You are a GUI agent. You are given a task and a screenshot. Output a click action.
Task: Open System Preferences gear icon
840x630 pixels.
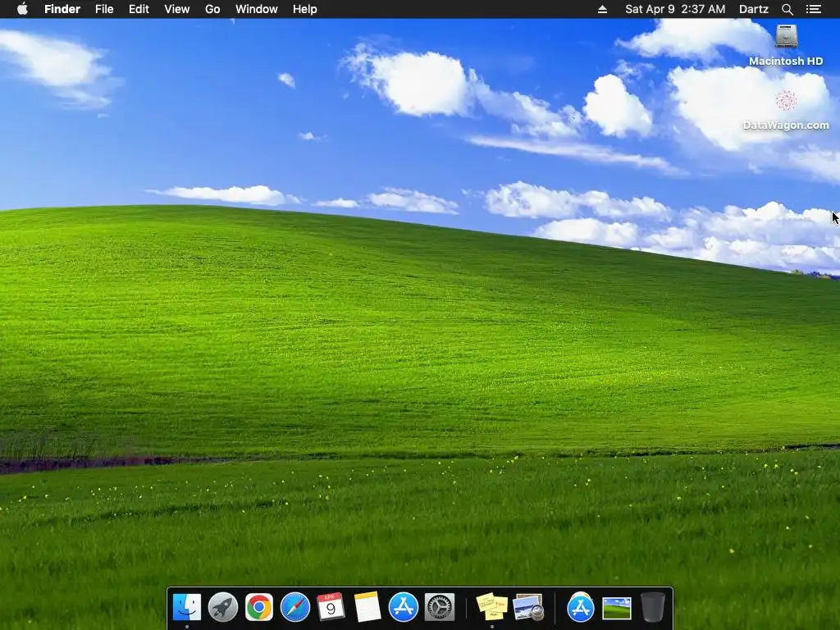pyautogui.click(x=440, y=607)
